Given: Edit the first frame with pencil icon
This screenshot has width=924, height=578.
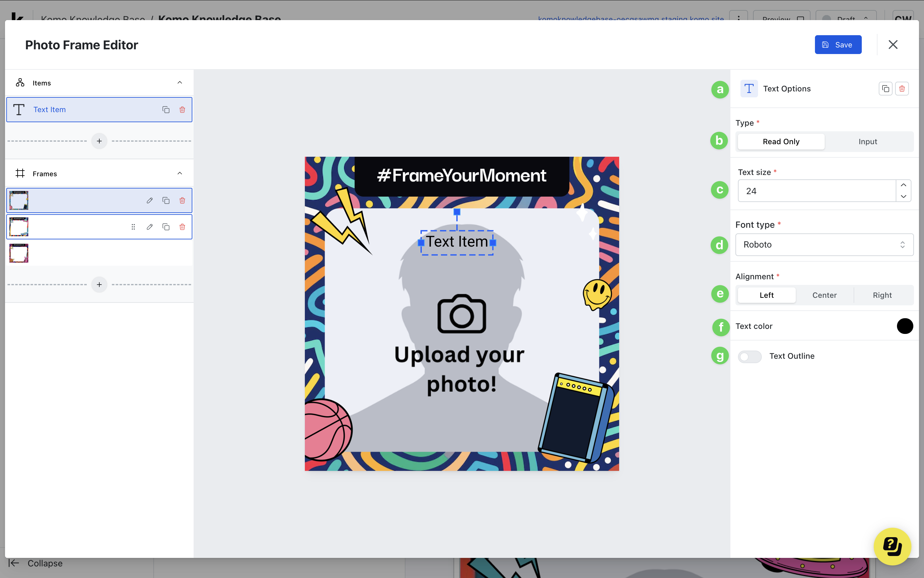Looking at the screenshot, I should point(150,200).
